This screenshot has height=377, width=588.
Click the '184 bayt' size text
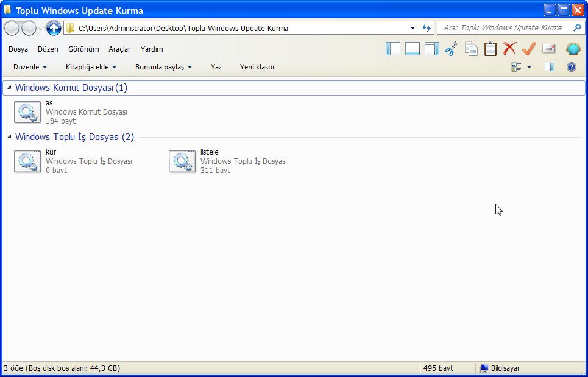tap(61, 121)
